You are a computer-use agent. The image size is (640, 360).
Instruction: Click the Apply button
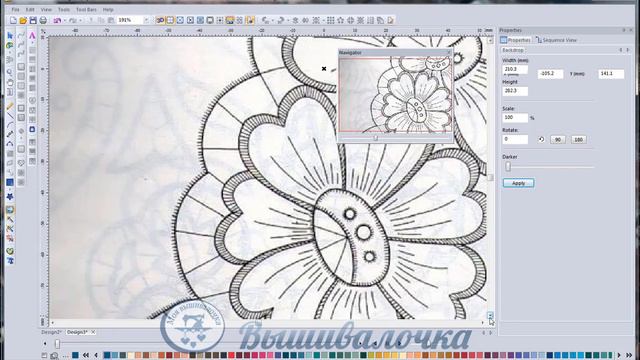518,183
